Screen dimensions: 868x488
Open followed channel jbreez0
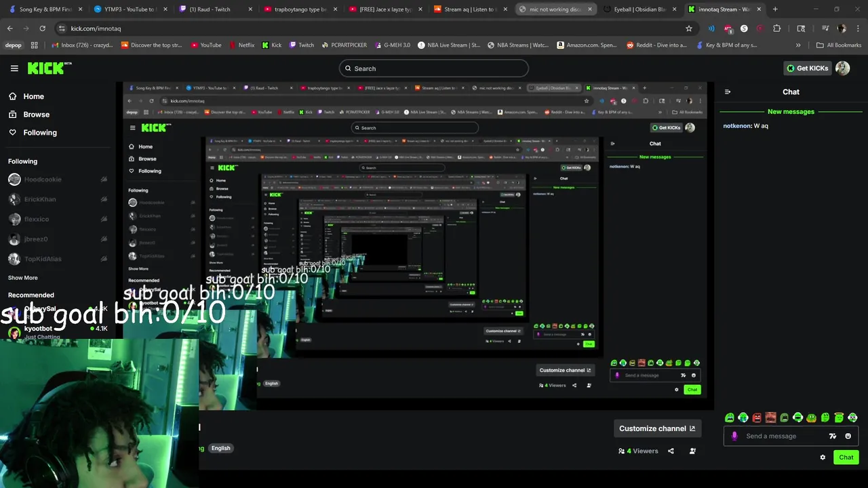(58, 239)
